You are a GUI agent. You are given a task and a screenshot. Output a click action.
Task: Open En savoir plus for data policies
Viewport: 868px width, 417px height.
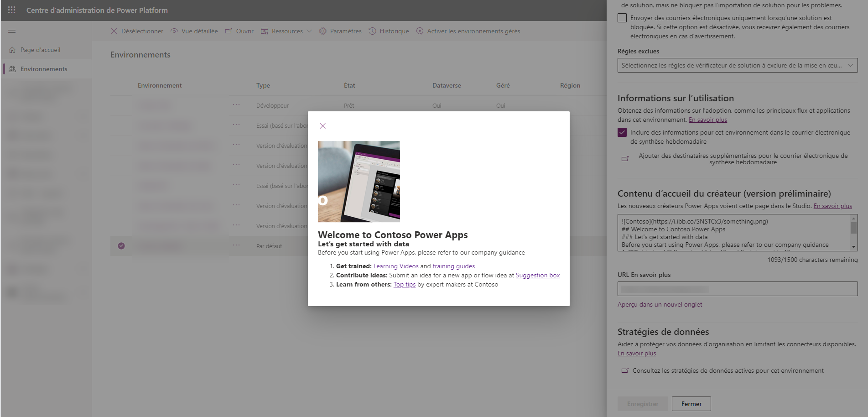coord(637,353)
